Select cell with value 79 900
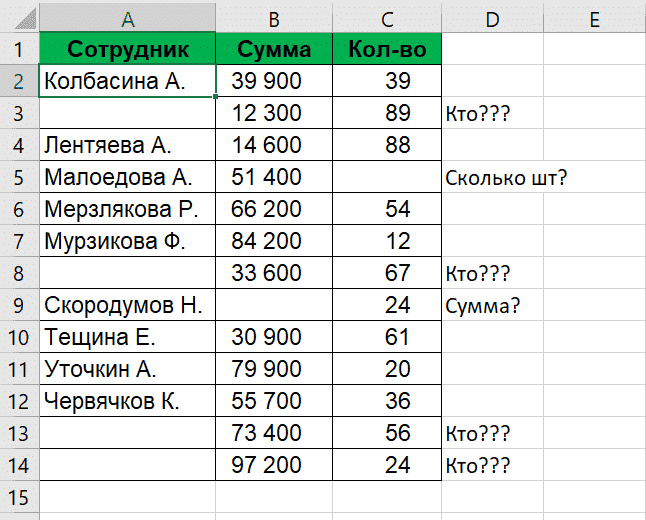The image size is (646, 520). [x=274, y=369]
